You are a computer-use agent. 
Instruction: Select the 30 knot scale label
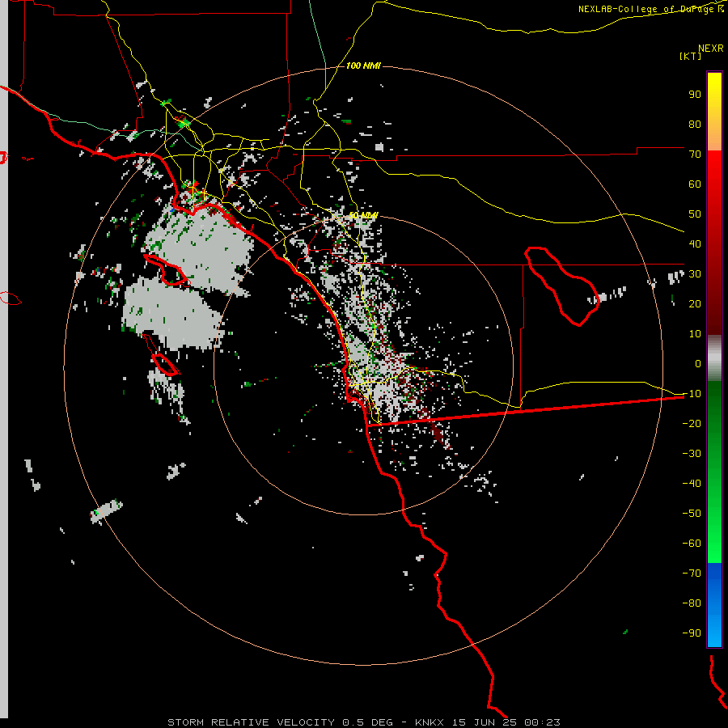[695, 274]
